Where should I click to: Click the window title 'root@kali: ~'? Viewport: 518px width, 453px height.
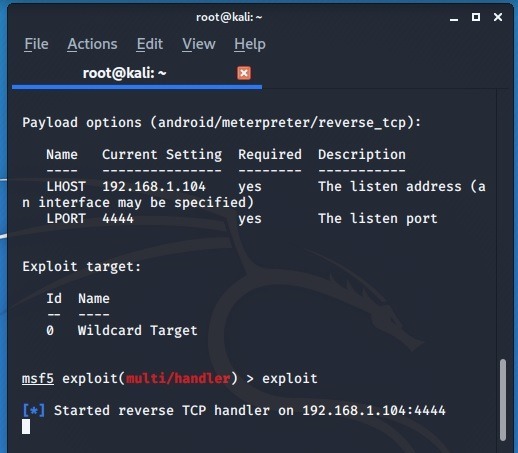click(x=229, y=17)
